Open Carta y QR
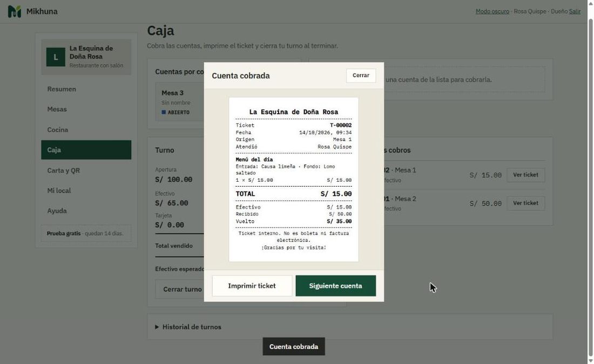The image size is (594, 364). point(86,170)
